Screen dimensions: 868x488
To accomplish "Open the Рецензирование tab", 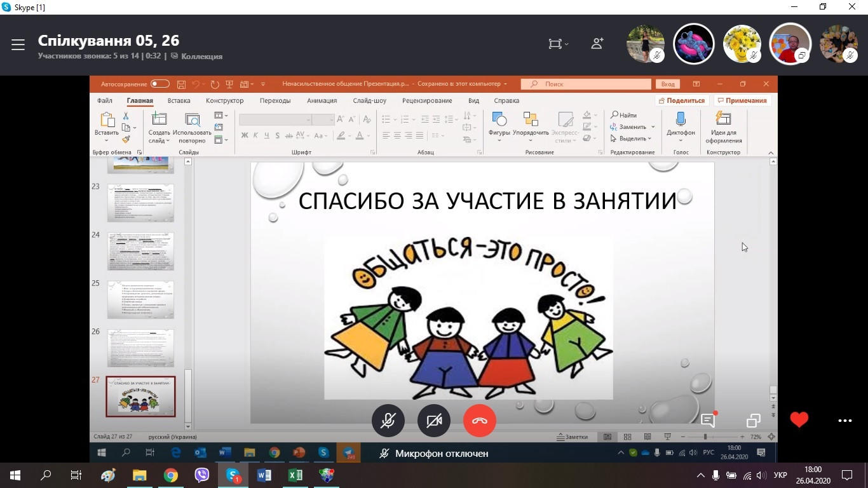I will [x=427, y=100].
